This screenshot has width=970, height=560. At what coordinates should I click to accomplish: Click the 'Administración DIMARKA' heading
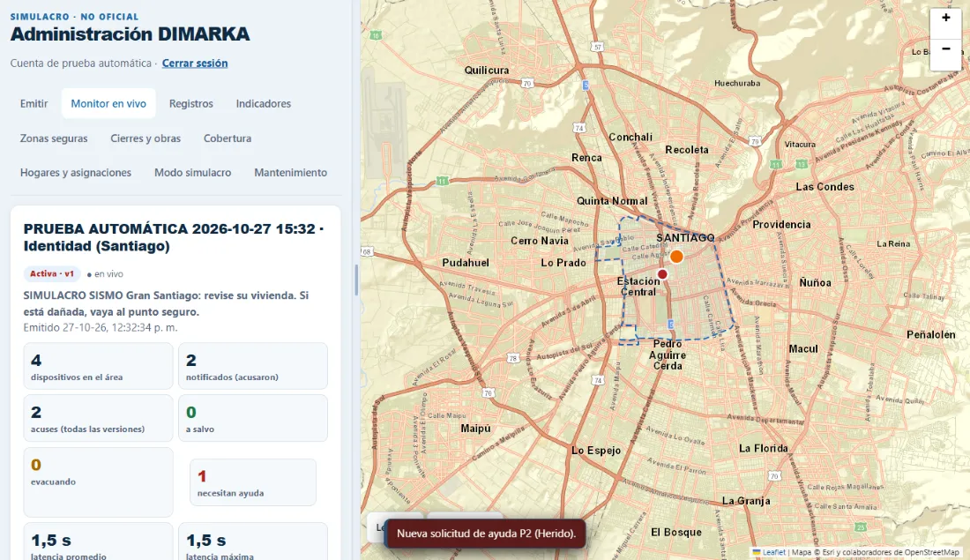pos(130,34)
